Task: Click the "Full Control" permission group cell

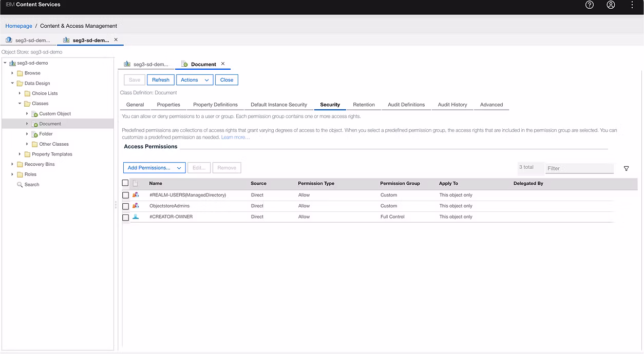Action: (392, 217)
